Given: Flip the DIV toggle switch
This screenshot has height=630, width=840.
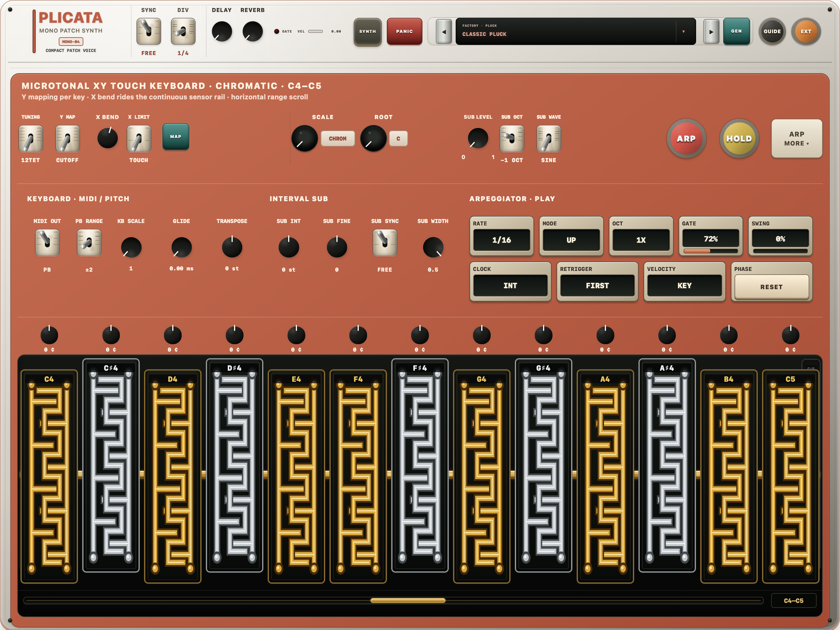Looking at the screenshot, I should point(183,32).
